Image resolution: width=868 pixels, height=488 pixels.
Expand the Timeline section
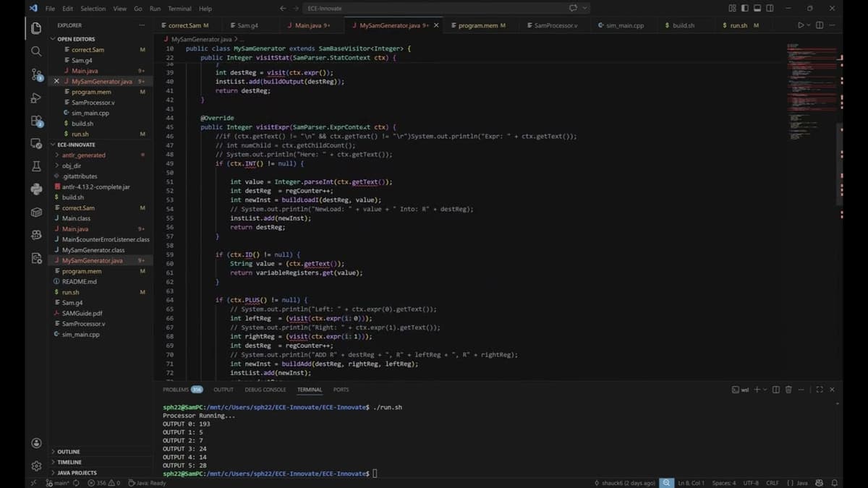(x=69, y=462)
